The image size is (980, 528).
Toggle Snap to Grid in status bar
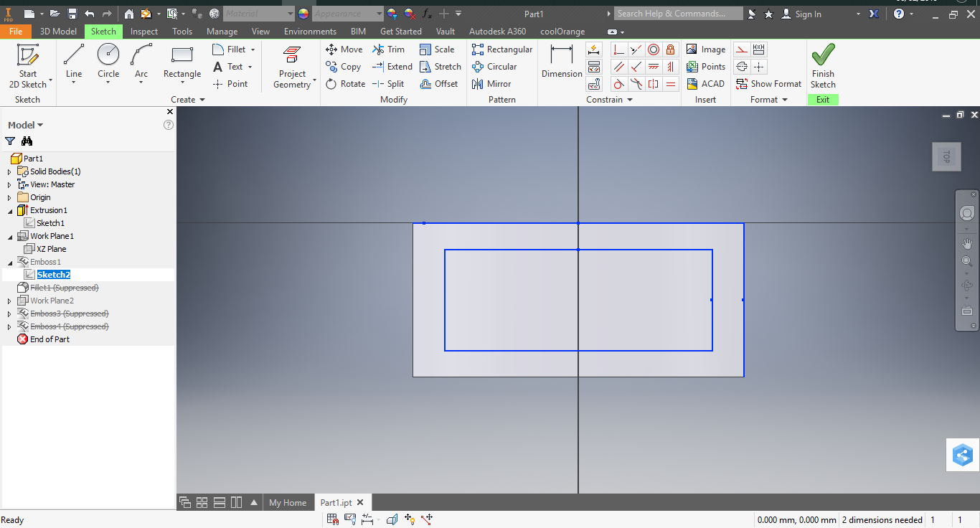(x=333, y=519)
